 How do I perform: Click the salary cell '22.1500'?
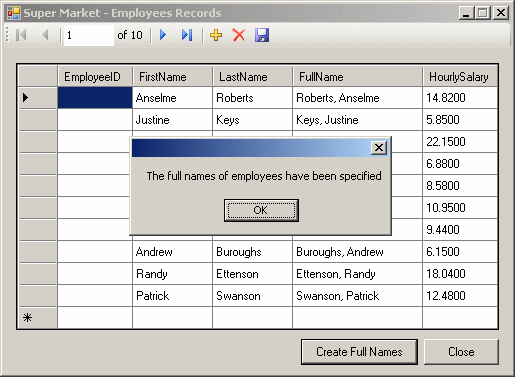(460, 142)
